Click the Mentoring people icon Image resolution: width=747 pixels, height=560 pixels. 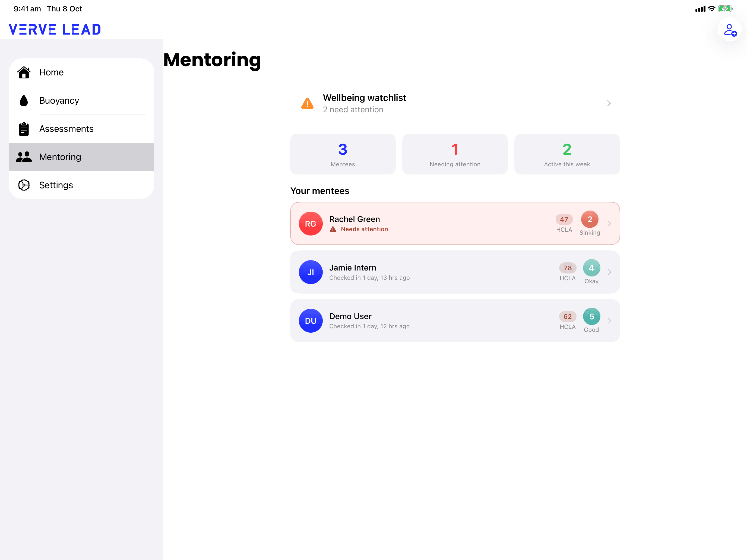24,157
